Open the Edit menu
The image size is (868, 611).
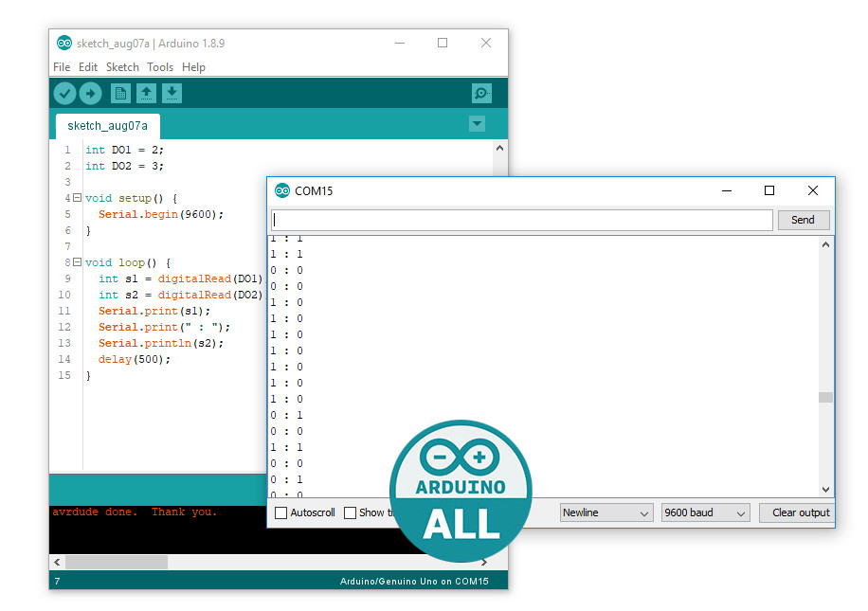(88, 67)
